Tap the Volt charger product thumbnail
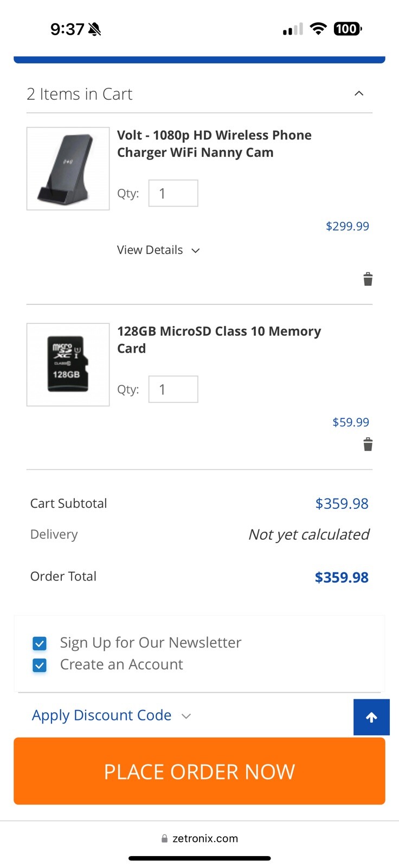The image size is (399, 868). pyautogui.click(x=68, y=169)
